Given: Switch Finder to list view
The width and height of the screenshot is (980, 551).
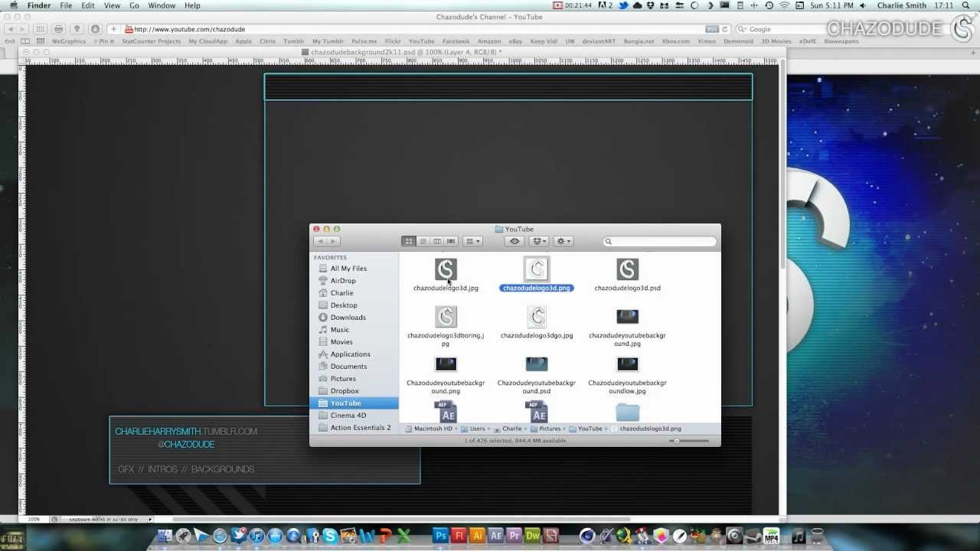Looking at the screenshot, I should point(423,241).
